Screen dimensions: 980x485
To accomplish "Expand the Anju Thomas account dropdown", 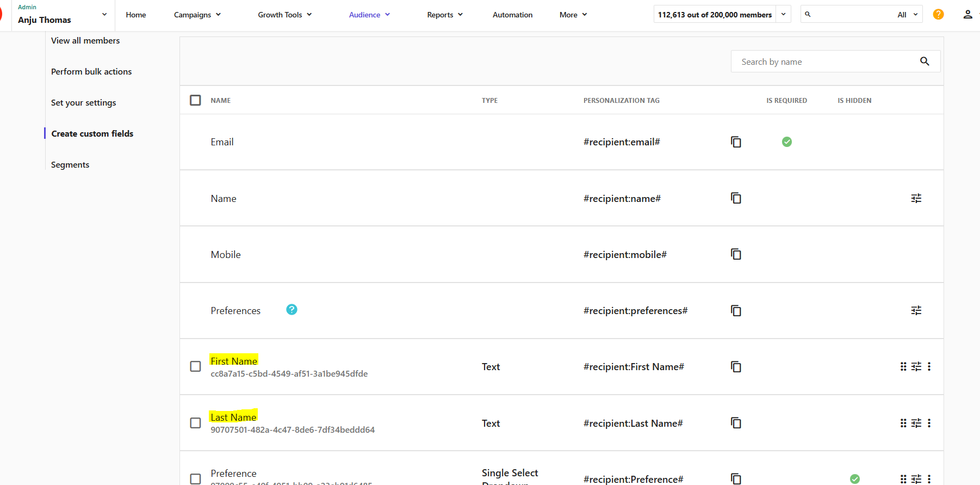I will [104, 15].
